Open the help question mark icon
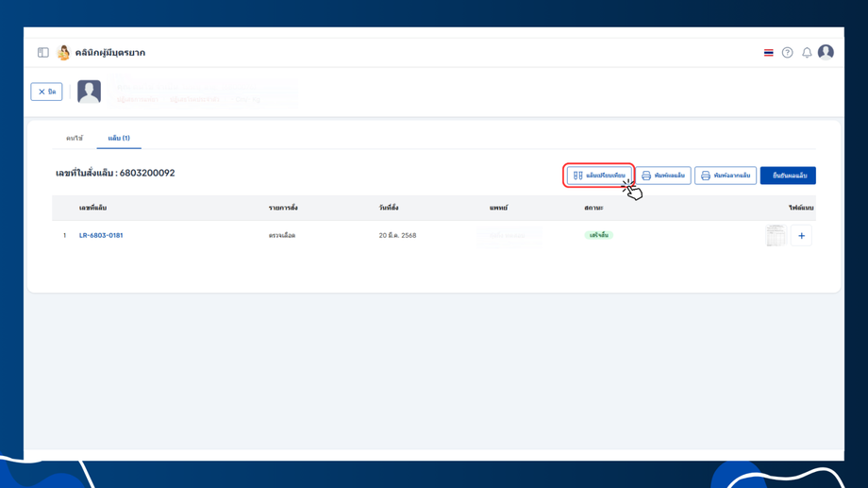Image resolution: width=868 pixels, height=488 pixels. pos(787,53)
